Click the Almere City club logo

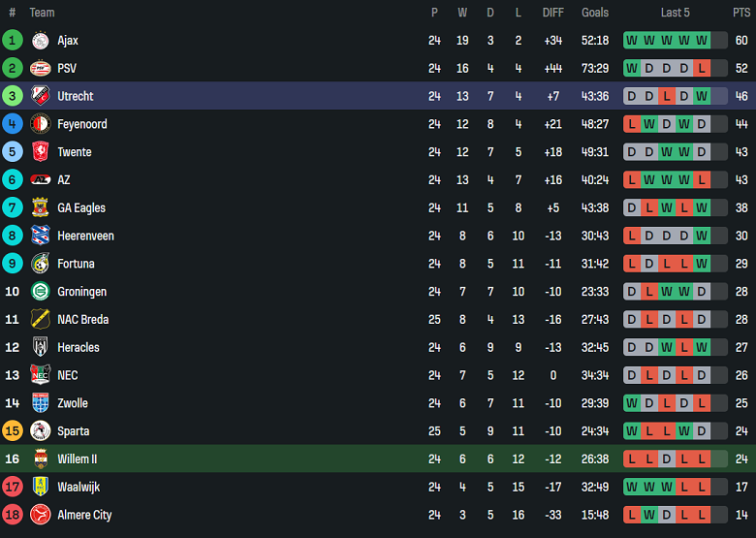pos(40,515)
